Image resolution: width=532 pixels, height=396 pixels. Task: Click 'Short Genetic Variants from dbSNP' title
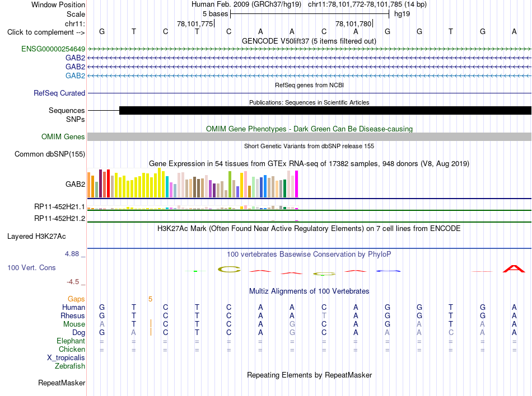309,146
